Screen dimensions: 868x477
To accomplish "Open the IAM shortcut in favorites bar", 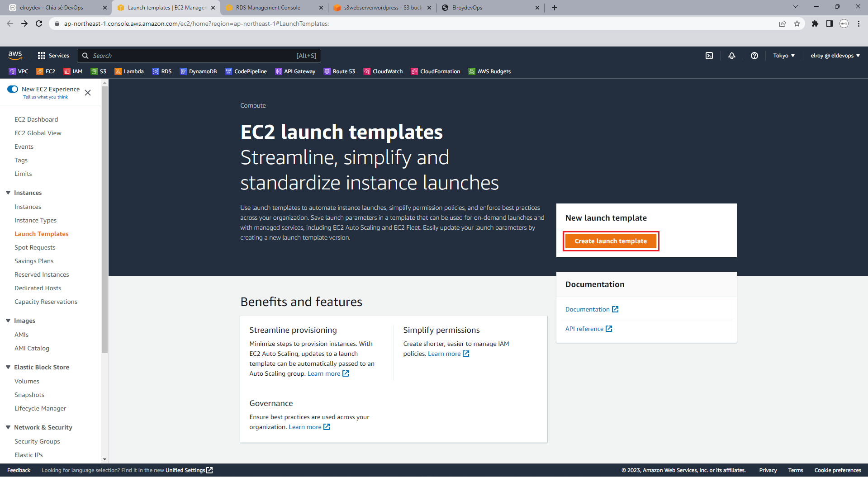I will click(x=73, y=71).
